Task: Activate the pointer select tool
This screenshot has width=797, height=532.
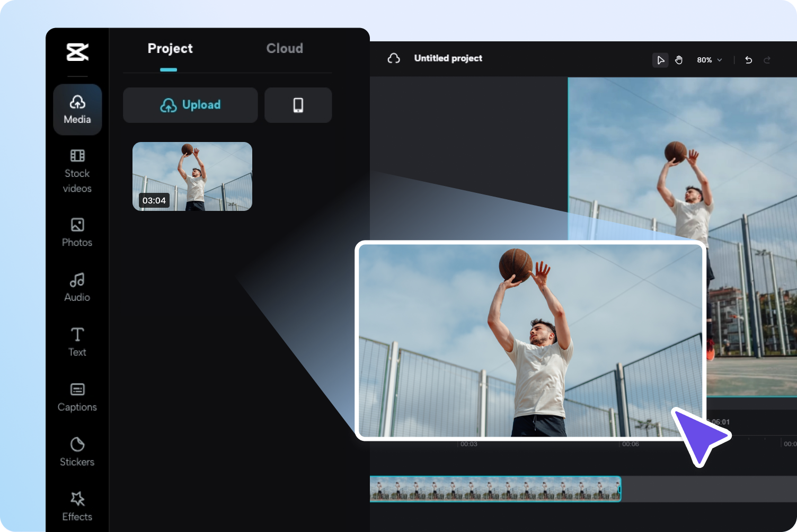Action: (660, 60)
